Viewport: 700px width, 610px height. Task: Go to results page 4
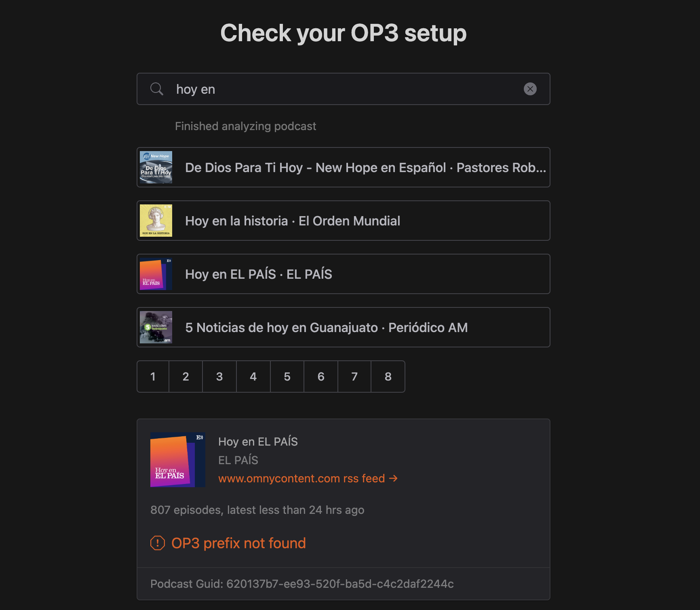pos(253,377)
